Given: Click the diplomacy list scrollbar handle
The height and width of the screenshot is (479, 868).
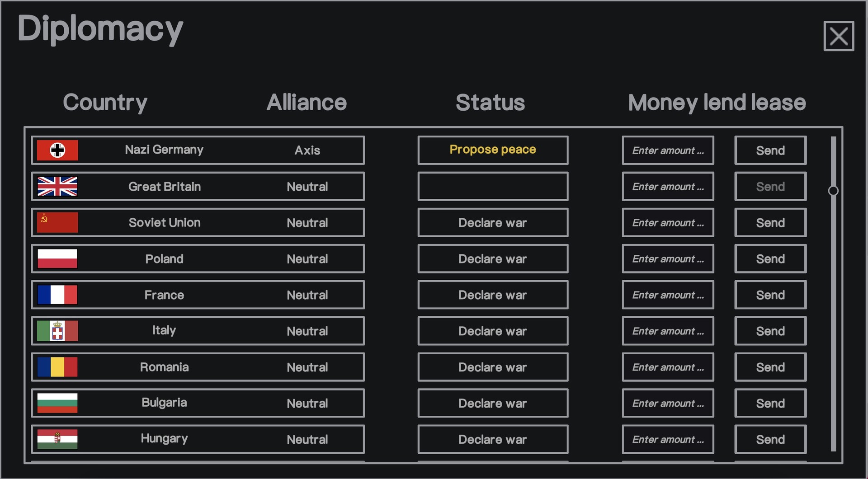Looking at the screenshot, I should (x=833, y=191).
